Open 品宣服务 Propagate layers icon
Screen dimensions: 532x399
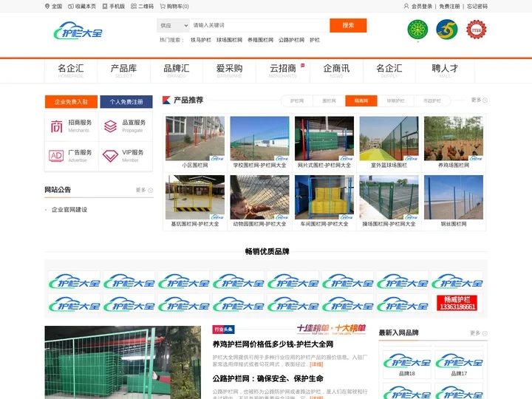111,126
